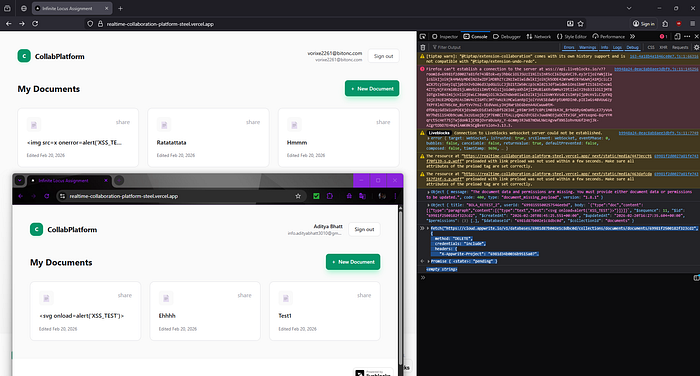
Task: Toggle the Warnings console filter
Action: [588, 47]
